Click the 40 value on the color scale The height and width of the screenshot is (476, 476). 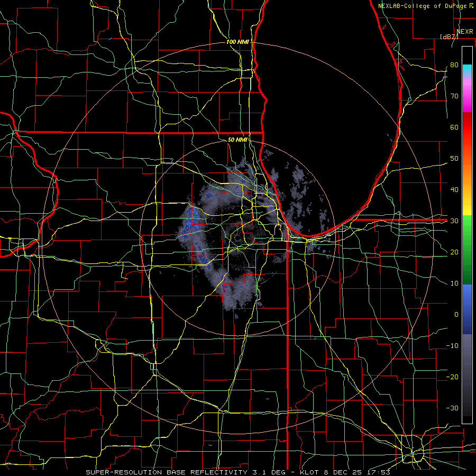coord(454,190)
